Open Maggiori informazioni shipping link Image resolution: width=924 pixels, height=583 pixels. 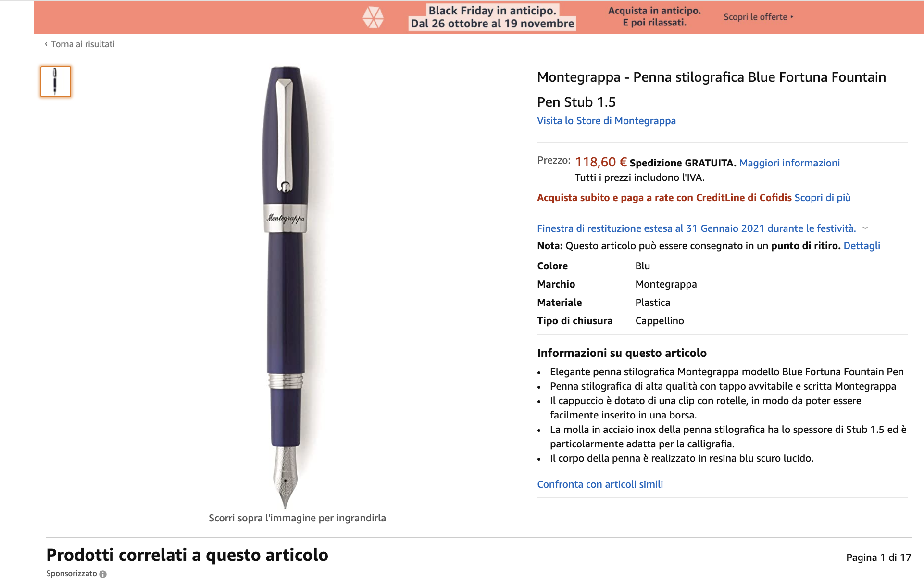[789, 163]
